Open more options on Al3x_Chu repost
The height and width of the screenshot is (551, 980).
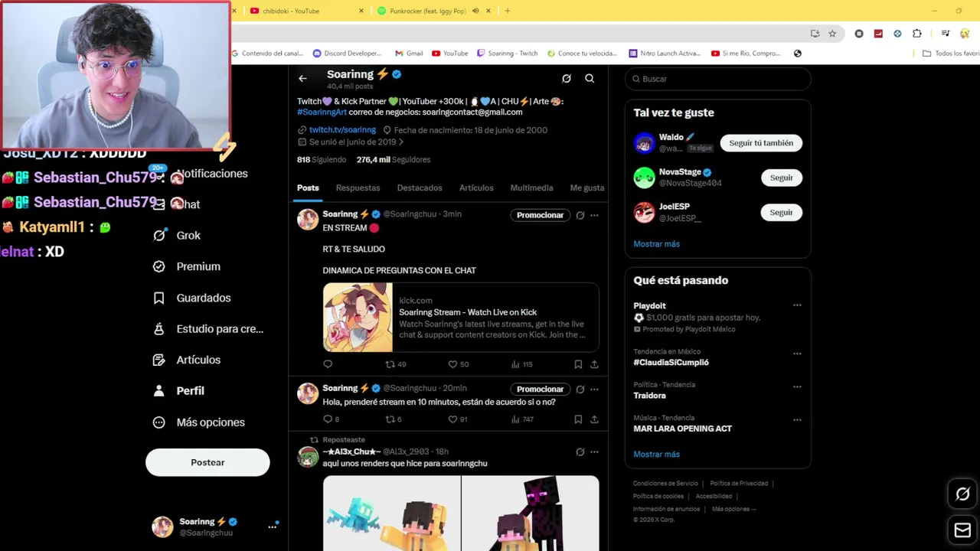[594, 452]
